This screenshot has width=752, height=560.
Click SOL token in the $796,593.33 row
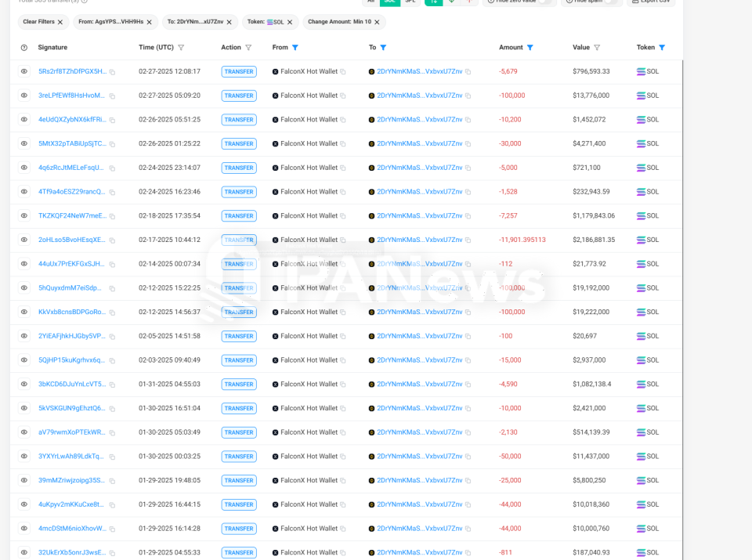tap(648, 71)
